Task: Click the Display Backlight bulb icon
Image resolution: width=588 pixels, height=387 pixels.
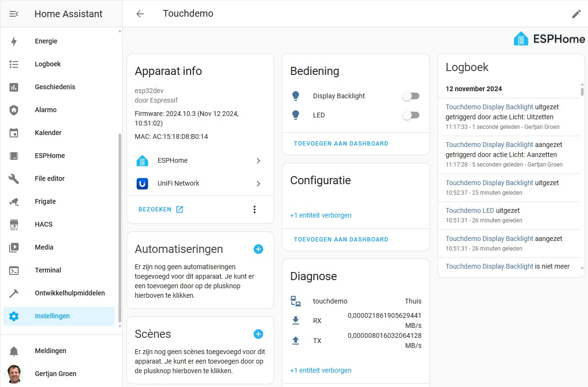Action: 296,96
